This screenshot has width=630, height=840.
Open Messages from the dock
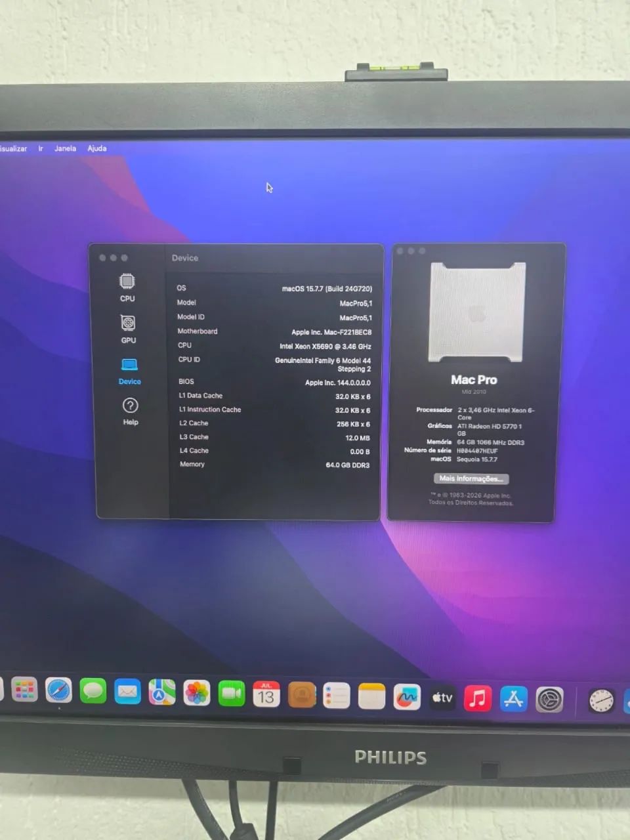point(93,691)
